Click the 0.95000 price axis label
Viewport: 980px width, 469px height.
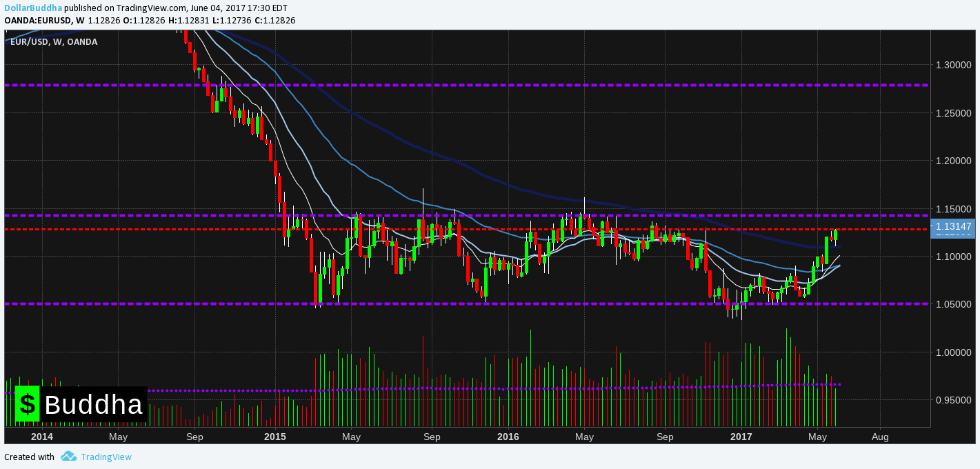point(952,400)
